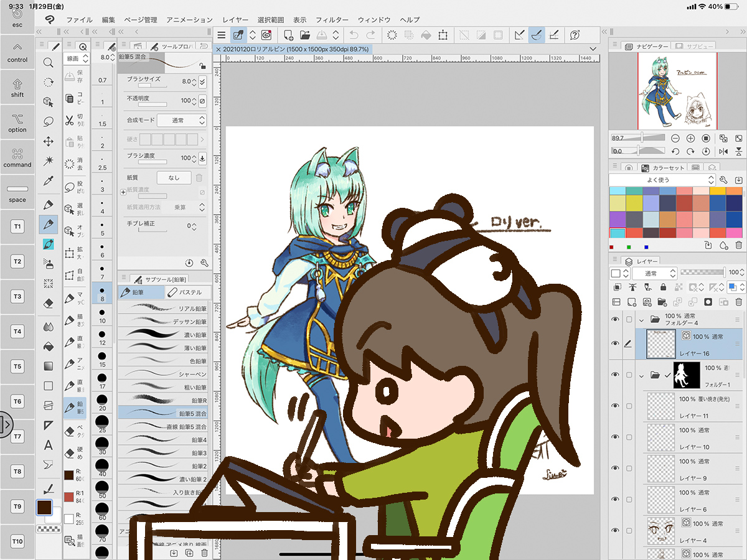Viewport: 747px width, 560px height.
Task: Open the blending mode 通常 dropdown
Action: click(655, 273)
